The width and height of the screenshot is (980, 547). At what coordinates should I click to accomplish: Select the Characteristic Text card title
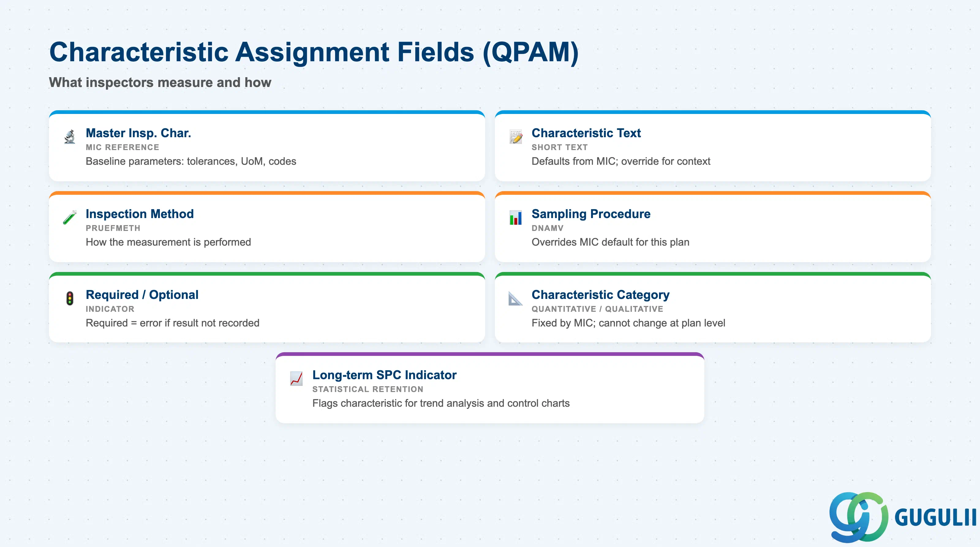(x=586, y=133)
